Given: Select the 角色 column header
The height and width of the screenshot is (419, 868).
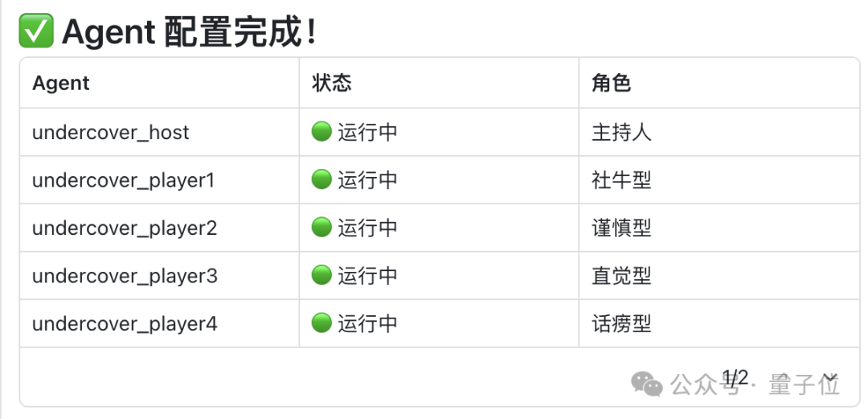Looking at the screenshot, I should tap(612, 83).
